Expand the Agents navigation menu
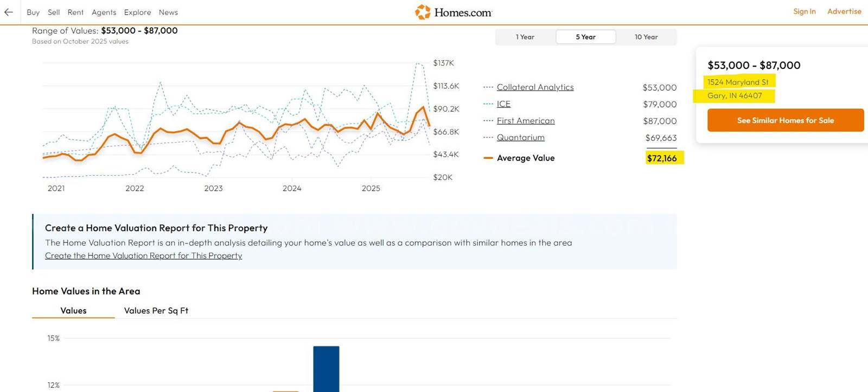 104,12
